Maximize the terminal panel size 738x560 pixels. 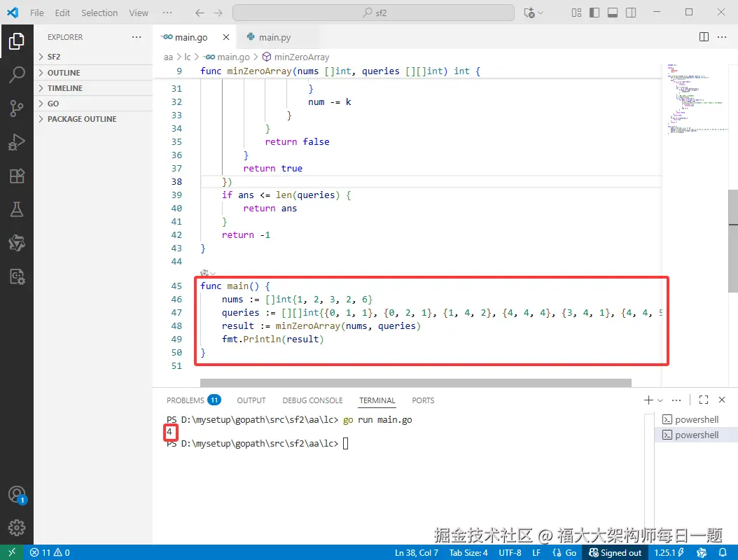click(704, 400)
